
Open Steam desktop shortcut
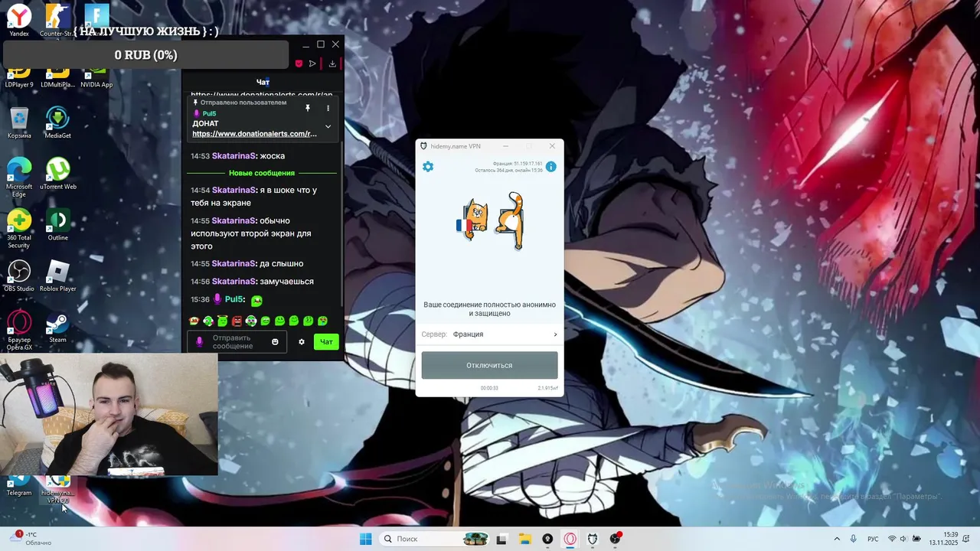[x=57, y=328]
